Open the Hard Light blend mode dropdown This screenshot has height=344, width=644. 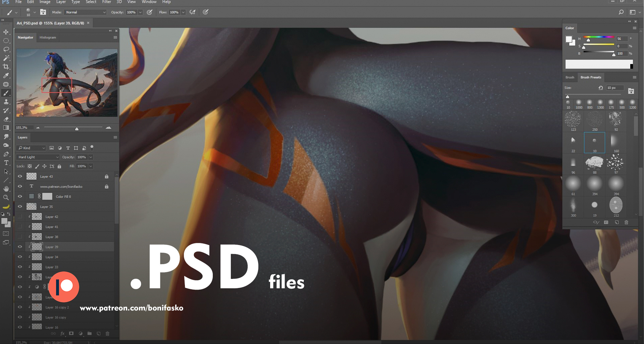click(x=38, y=157)
